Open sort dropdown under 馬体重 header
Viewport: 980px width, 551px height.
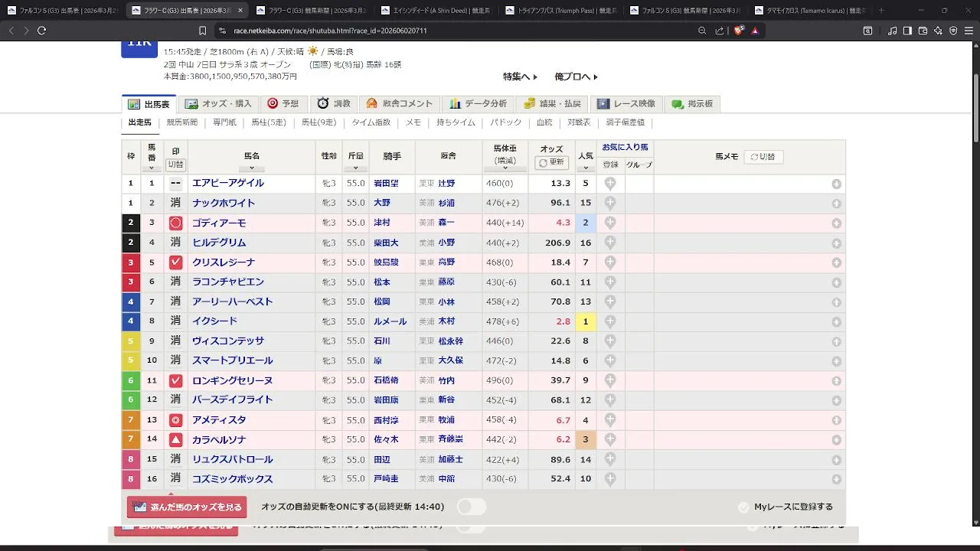[505, 170]
